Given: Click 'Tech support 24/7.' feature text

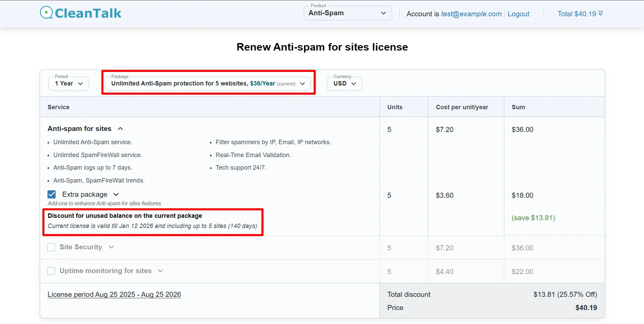Looking at the screenshot, I should click(241, 168).
